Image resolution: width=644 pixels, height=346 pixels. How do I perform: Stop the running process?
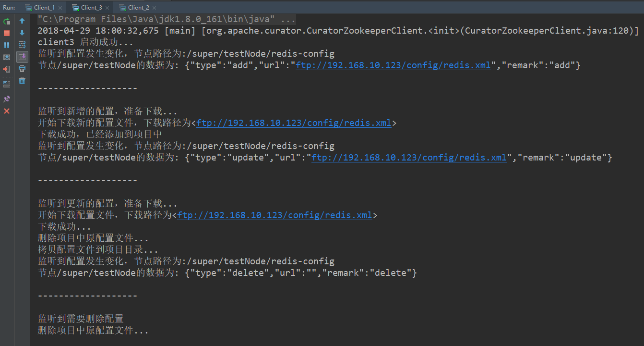7,33
